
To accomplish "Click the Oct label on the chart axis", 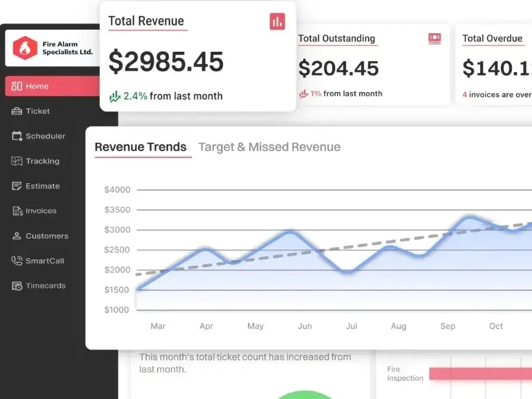I will click(x=496, y=326).
